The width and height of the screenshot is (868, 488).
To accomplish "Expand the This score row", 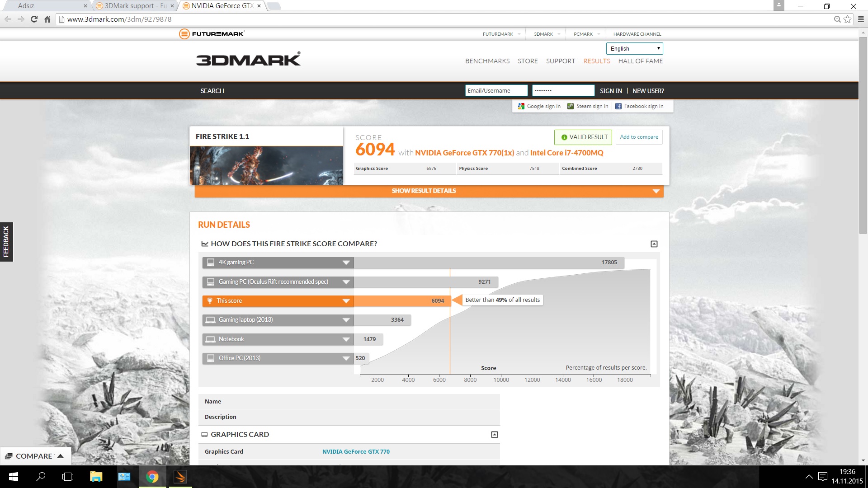I will [346, 301].
